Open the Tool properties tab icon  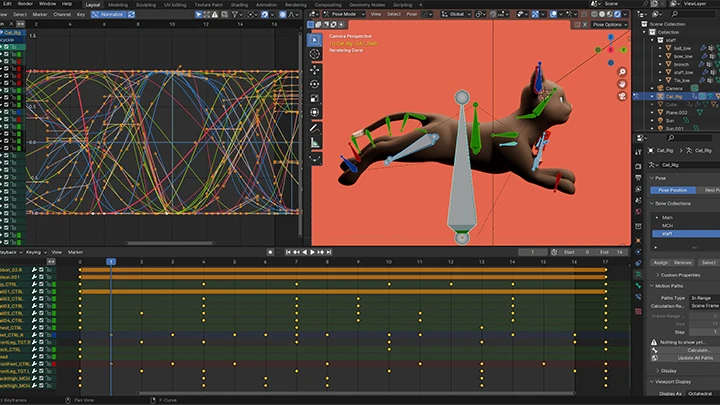point(638,152)
